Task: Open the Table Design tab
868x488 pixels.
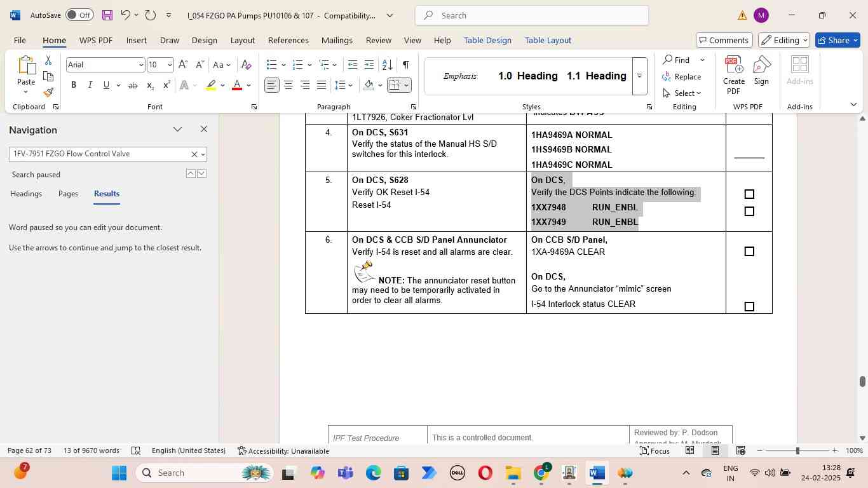Action: coord(487,40)
